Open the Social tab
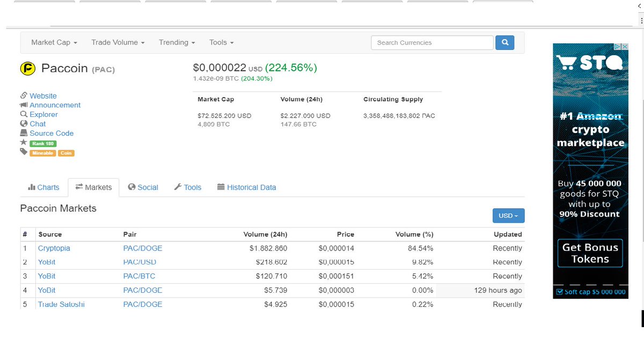The height and width of the screenshot is (362, 644). pos(143,187)
